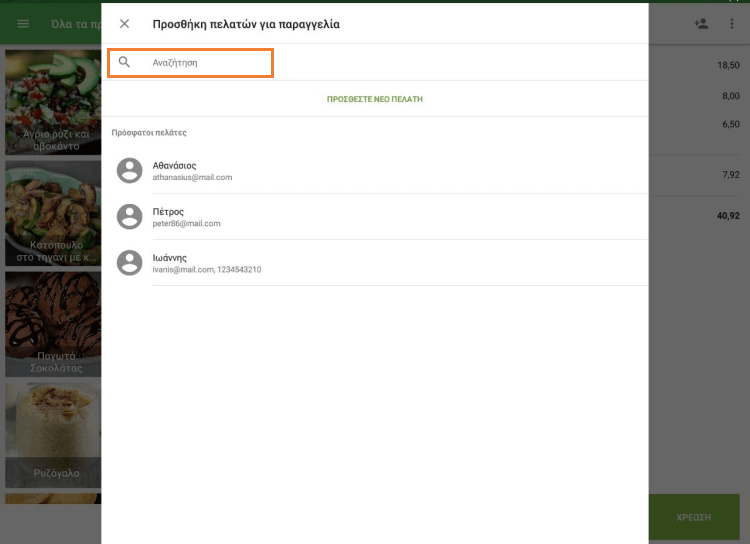
Task: Open the hamburger menu in background
Action: tap(23, 24)
